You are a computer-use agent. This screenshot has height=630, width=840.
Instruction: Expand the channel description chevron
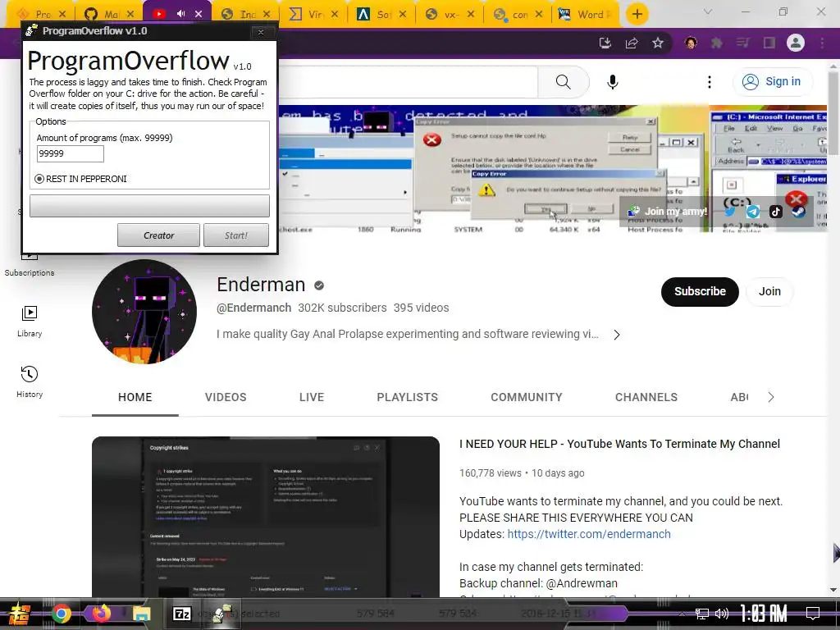(617, 335)
